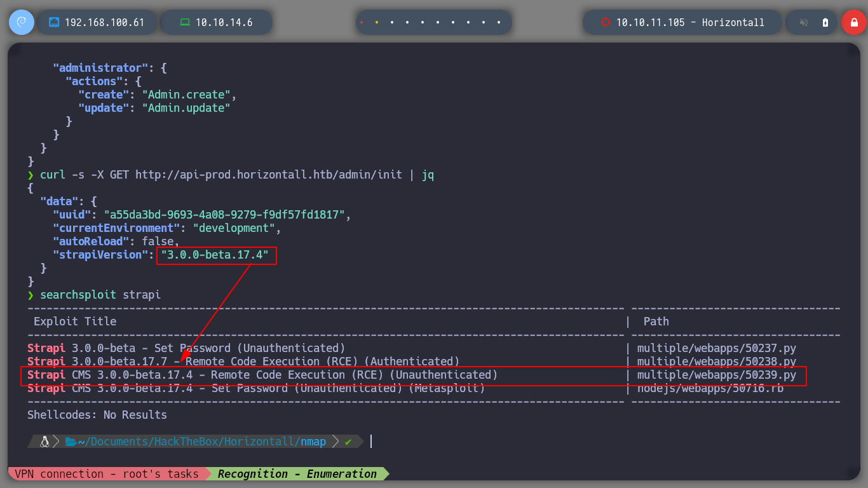Click the laptop VPN icon beside 10.10.14.6
868x488 pixels.
pos(185,22)
